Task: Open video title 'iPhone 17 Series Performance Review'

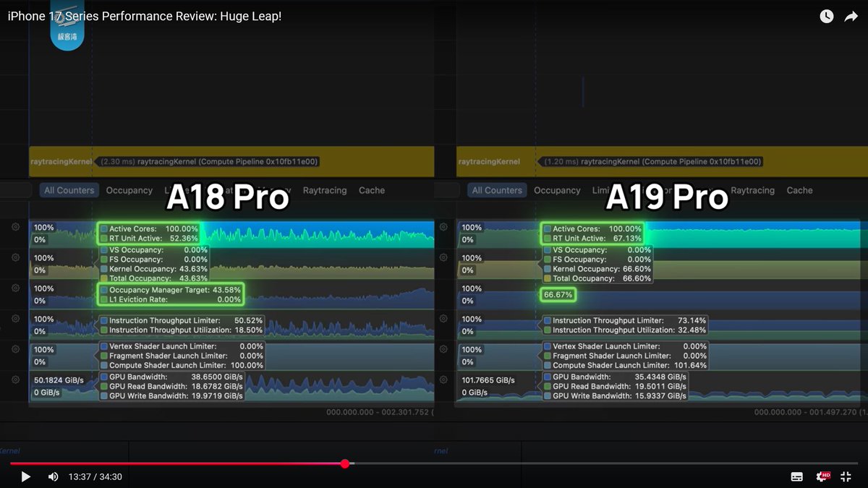Action: (144, 15)
